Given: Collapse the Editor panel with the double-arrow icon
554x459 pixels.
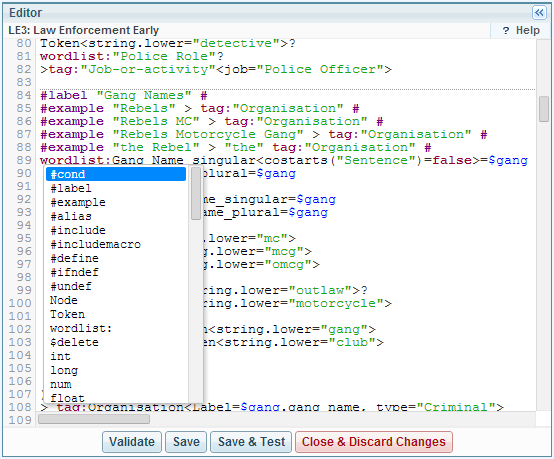Looking at the screenshot, I should (539, 13).
